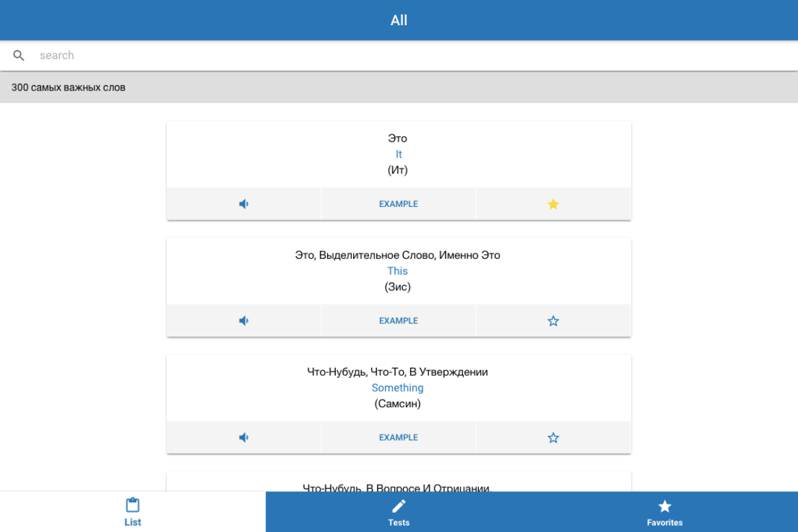Select the blue word 'Something'
Image resolution: width=798 pixels, height=532 pixels.
point(398,388)
